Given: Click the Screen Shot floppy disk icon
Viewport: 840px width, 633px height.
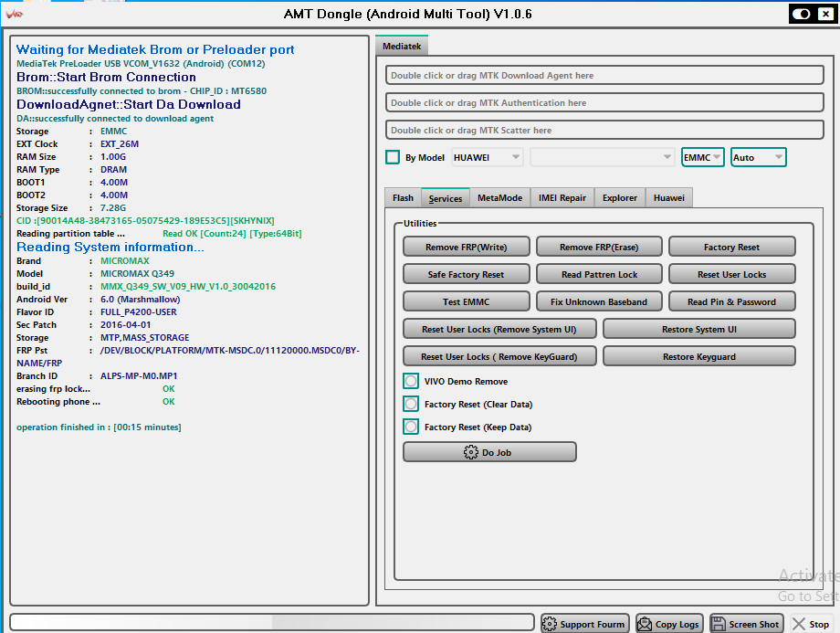Looking at the screenshot, I should point(718,624).
